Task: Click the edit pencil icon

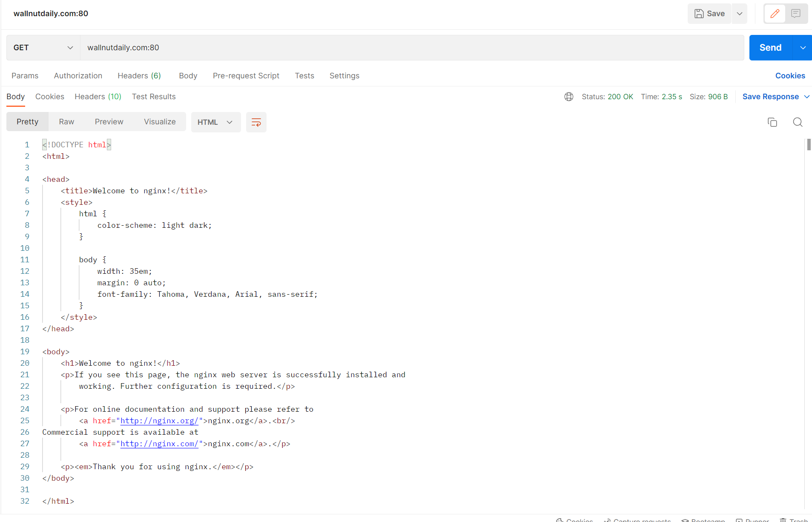Action: pyautogui.click(x=775, y=14)
